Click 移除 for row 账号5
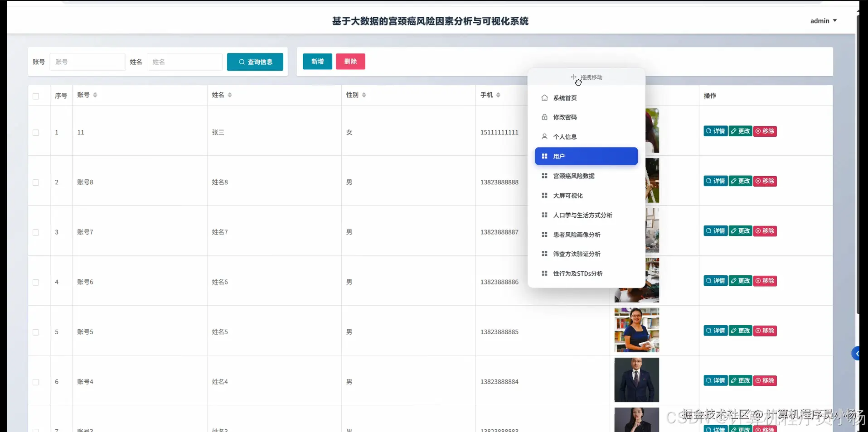868x432 pixels. (x=765, y=331)
